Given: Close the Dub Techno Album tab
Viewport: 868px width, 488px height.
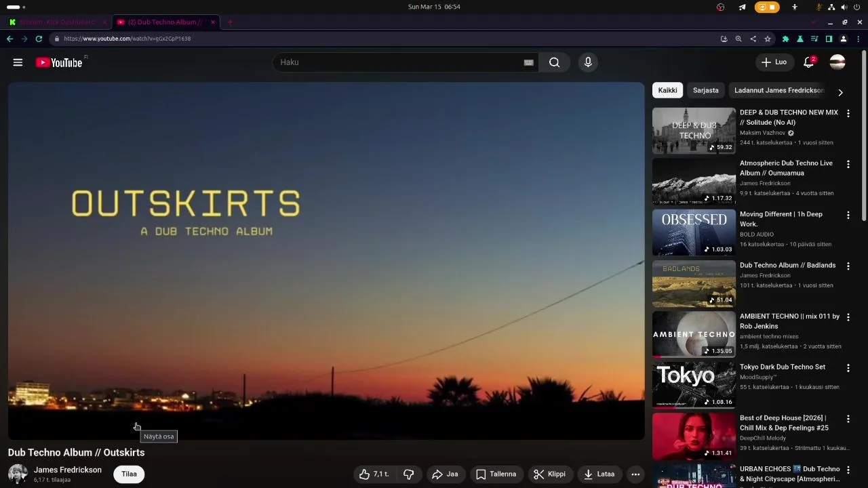Looking at the screenshot, I should [x=213, y=22].
